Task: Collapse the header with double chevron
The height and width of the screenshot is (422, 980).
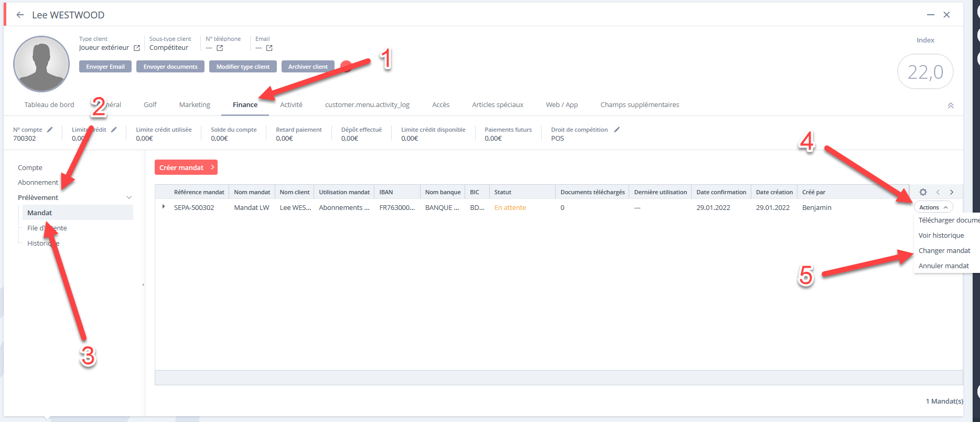Action: [951, 105]
